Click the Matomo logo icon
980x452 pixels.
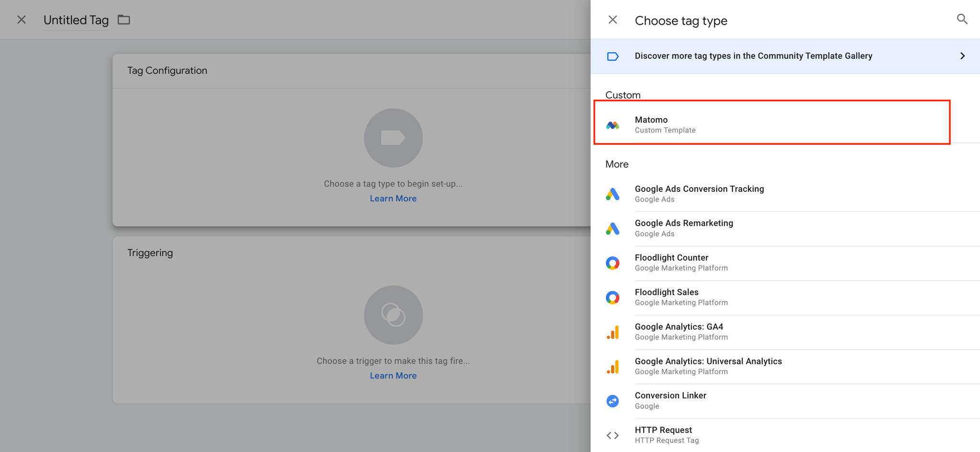point(612,125)
